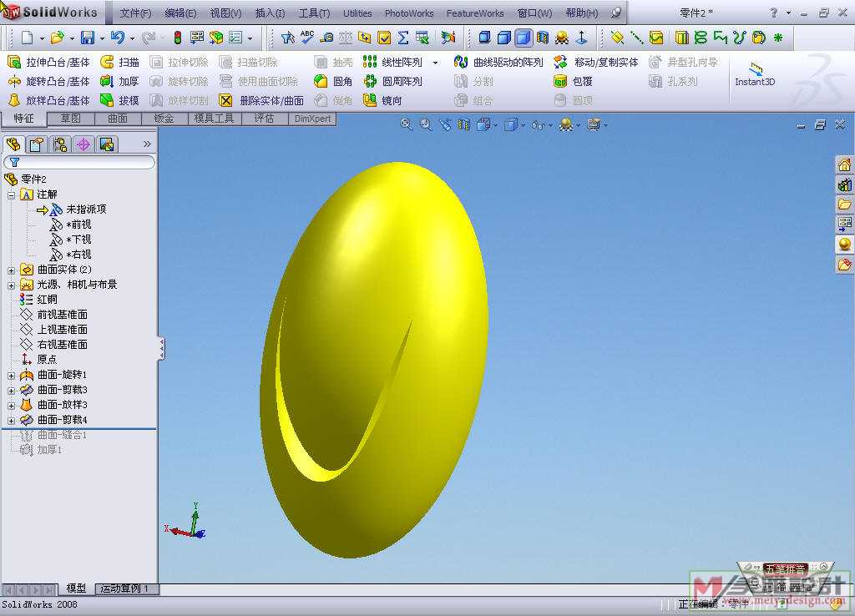The height and width of the screenshot is (616, 855).
Task: Switch to the 评估 evaluate tab
Action: click(264, 119)
